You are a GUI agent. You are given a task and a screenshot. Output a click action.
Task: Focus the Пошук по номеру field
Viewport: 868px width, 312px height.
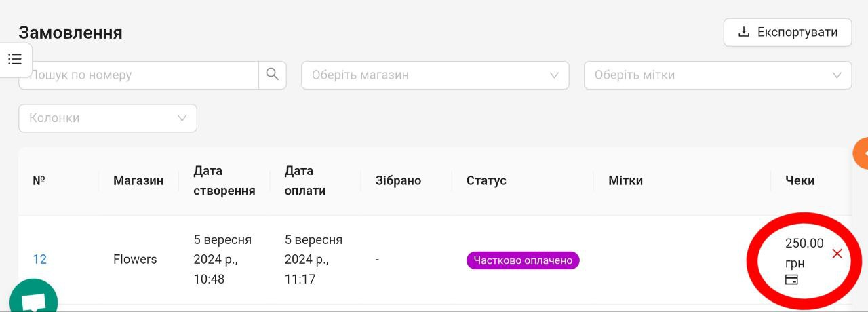tap(138, 75)
